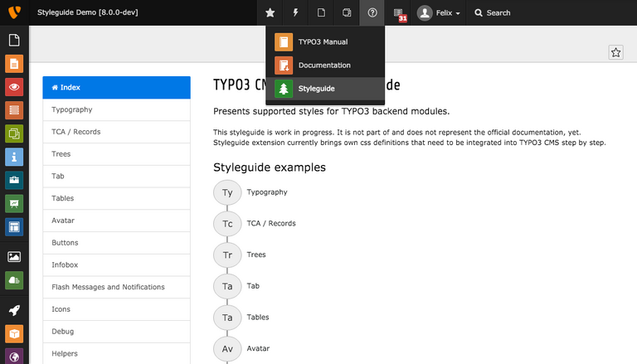Screen dimensions: 637x364
Task: Open the green presentation chart module icon
Action: [14, 203]
